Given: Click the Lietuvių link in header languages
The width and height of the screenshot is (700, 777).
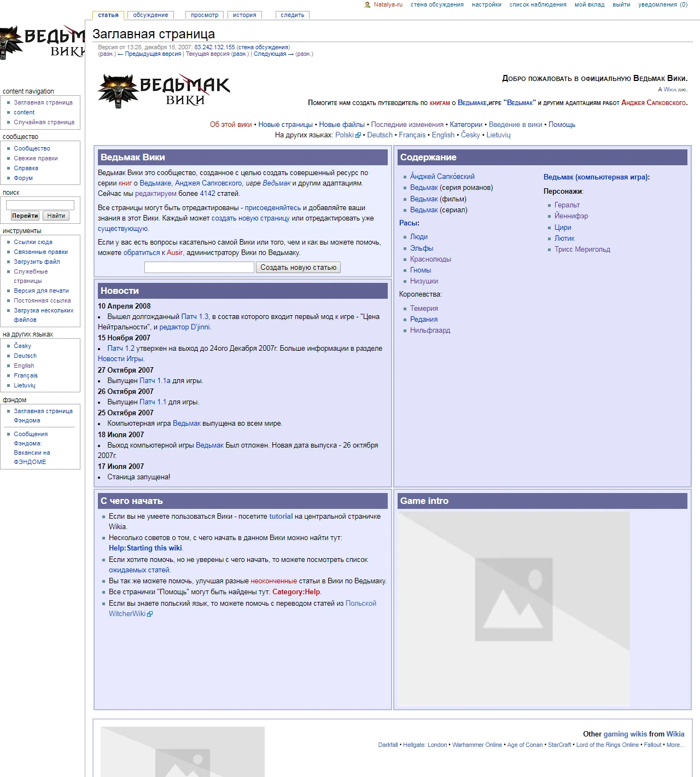Looking at the screenshot, I should tap(499, 135).
